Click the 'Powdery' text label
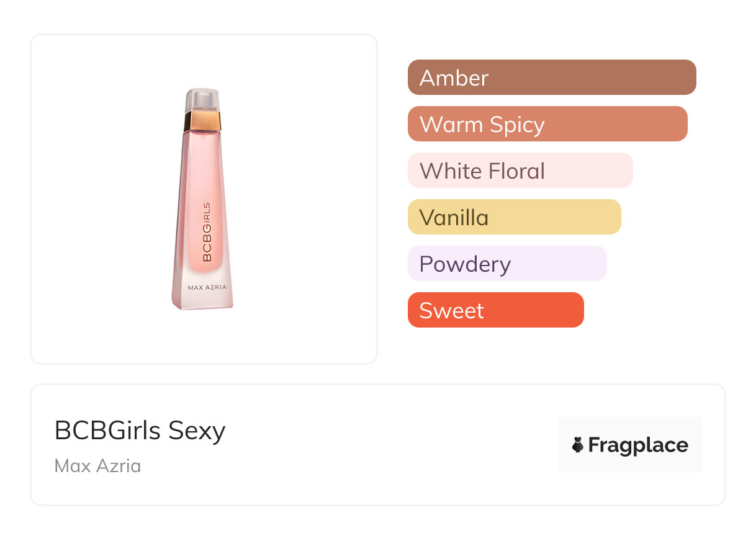Viewport: 756px width, 536px height. (465, 264)
